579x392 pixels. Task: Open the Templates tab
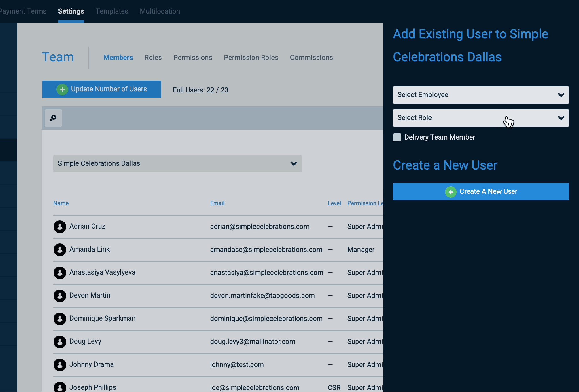(x=112, y=11)
